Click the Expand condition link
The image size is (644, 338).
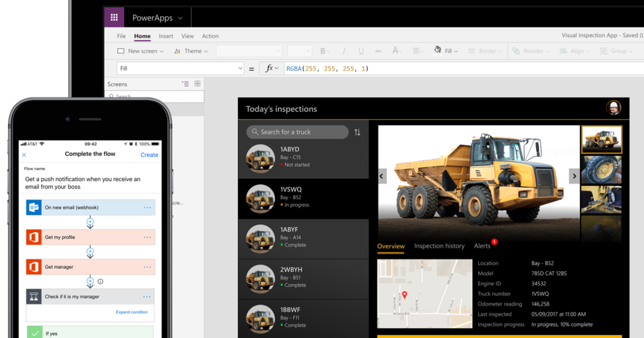131,312
